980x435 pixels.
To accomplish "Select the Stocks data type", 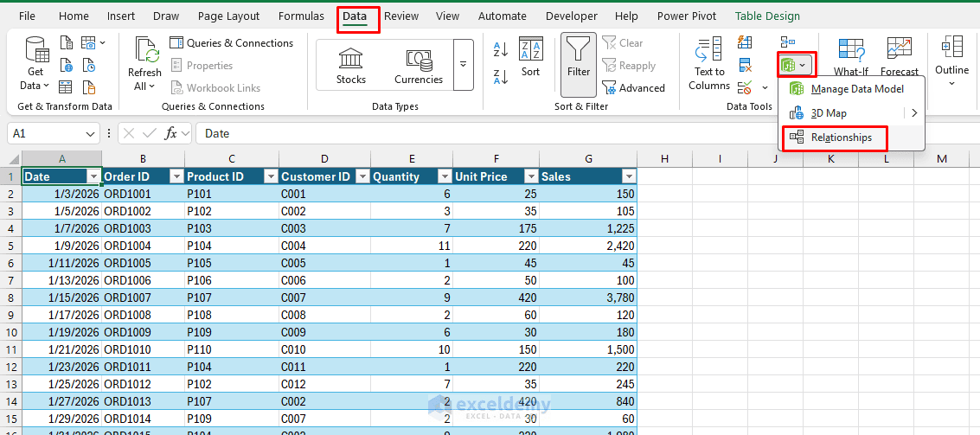I will (351, 66).
